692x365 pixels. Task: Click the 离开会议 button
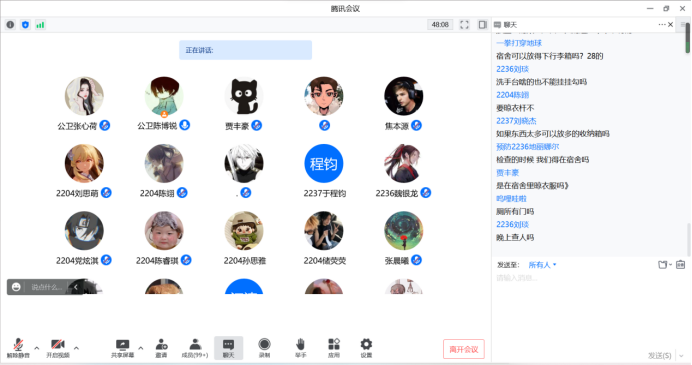[x=464, y=349]
